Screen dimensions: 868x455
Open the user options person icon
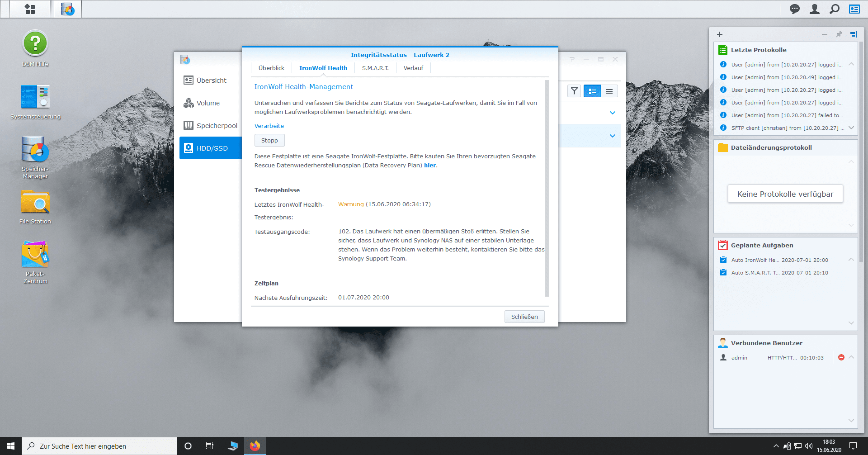815,9
